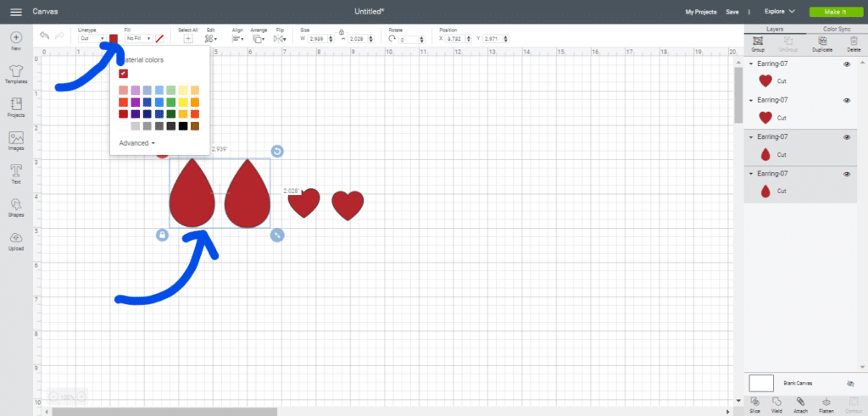
Task: Click the resize handle on selection box
Action: coord(277,235)
